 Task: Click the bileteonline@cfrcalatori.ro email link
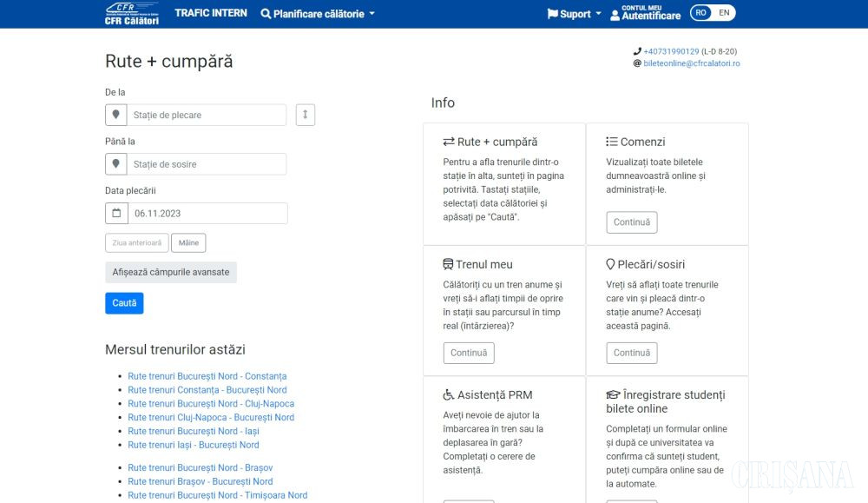tap(691, 63)
